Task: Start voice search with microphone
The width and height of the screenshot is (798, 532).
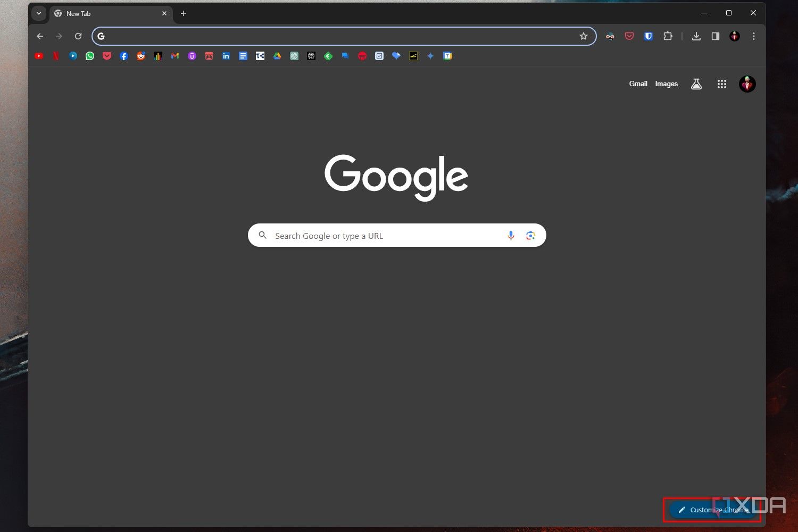Action: pyautogui.click(x=511, y=236)
